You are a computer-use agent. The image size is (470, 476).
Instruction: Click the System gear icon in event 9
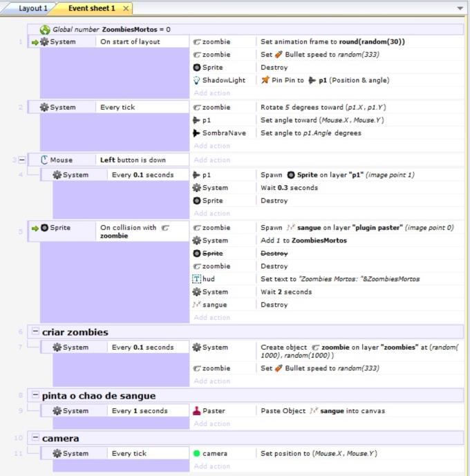[x=57, y=411]
